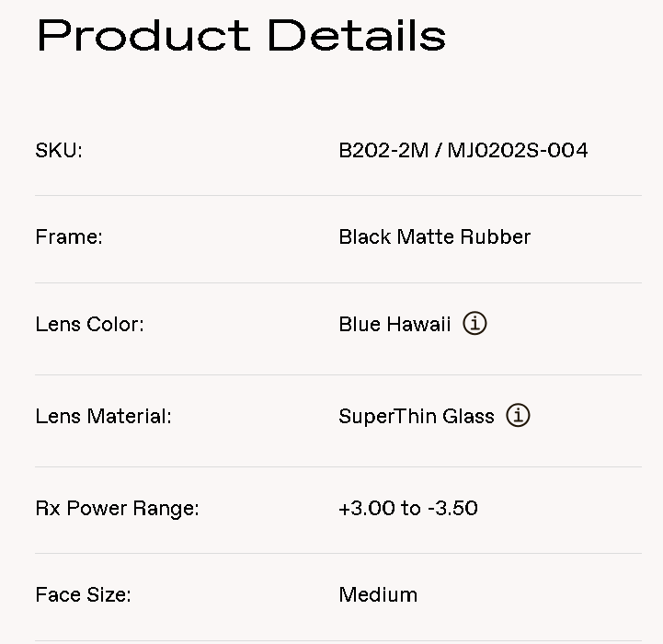Click the SKU label
This screenshot has height=644, width=663.
59,150
